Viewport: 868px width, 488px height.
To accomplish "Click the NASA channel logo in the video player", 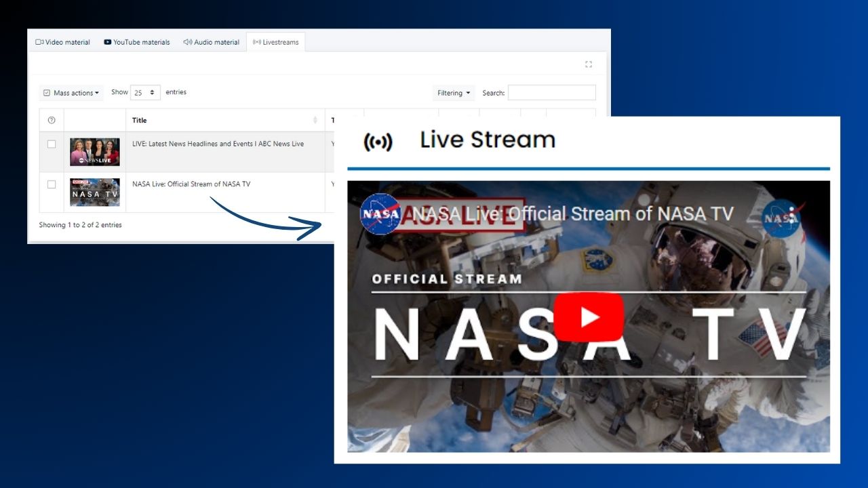I will (380, 213).
